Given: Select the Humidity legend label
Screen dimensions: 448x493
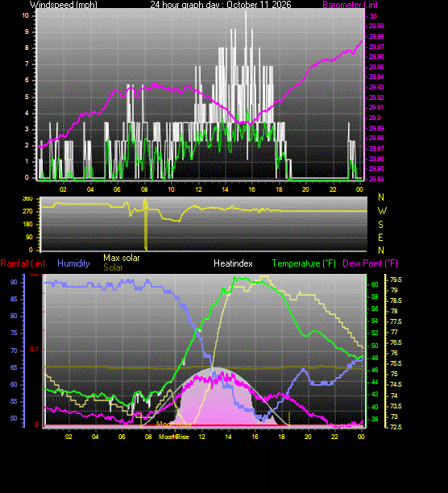Looking at the screenshot, I should [73, 263].
